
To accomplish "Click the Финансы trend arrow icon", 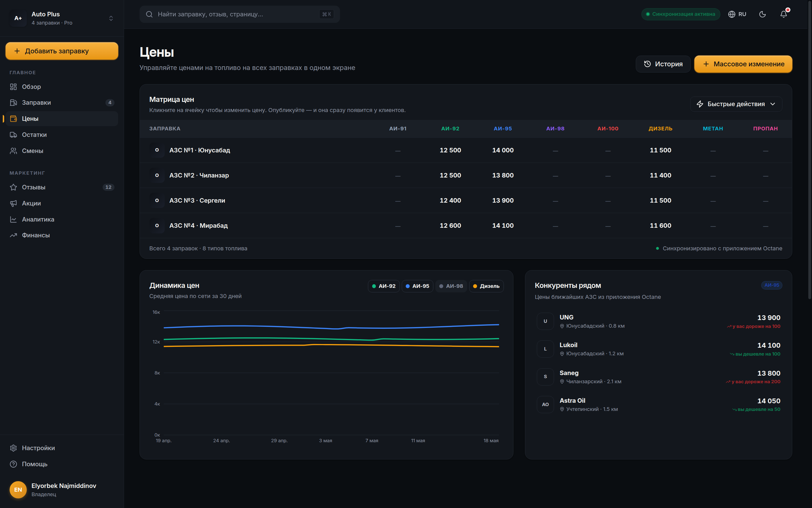I will 14,235.
